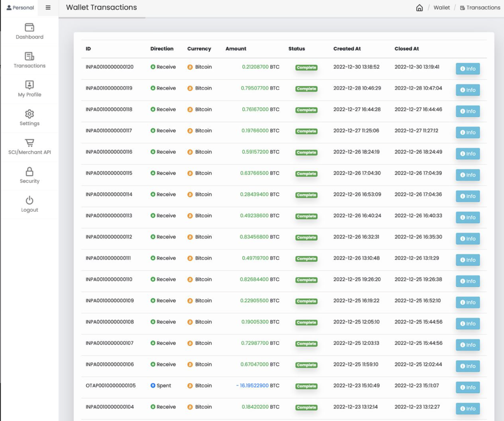Click Info for transaction INPA0010000000106

(x=468, y=366)
